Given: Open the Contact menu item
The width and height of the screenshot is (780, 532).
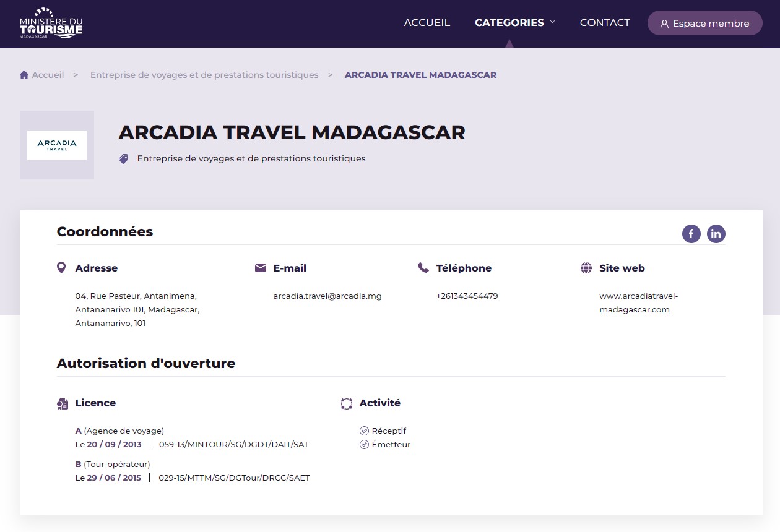Looking at the screenshot, I should pos(605,22).
